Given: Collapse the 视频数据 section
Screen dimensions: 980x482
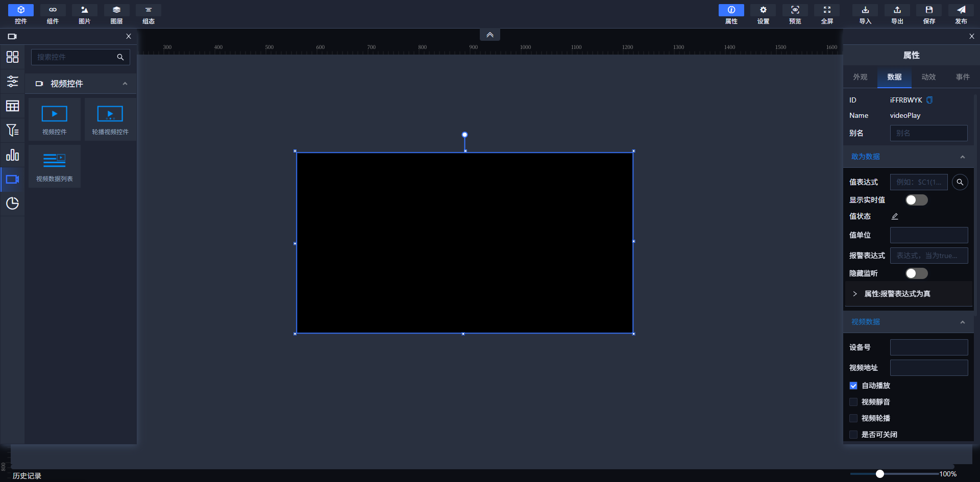Looking at the screenshot, I should pyautogui.click(x=962, y=322).
